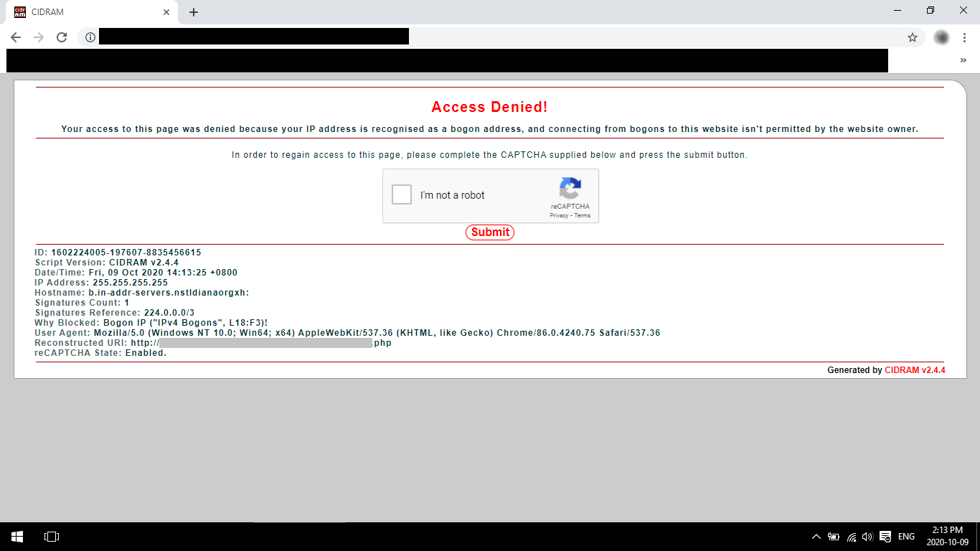Open the reCAPTCHA Terms link
This screenshot has height=551, width=980.
pyautogui.click(x=583, y=215)
